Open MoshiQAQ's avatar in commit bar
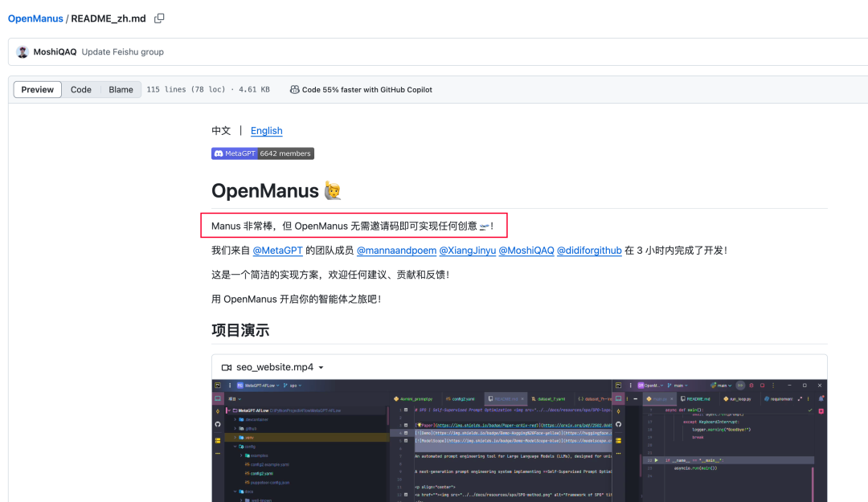The image size is (868, 502). tap(23, 52)
